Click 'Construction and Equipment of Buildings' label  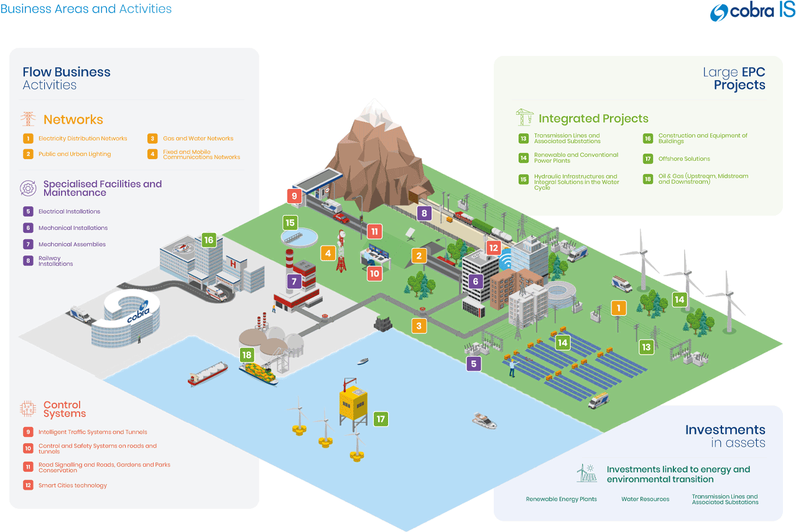703,139
